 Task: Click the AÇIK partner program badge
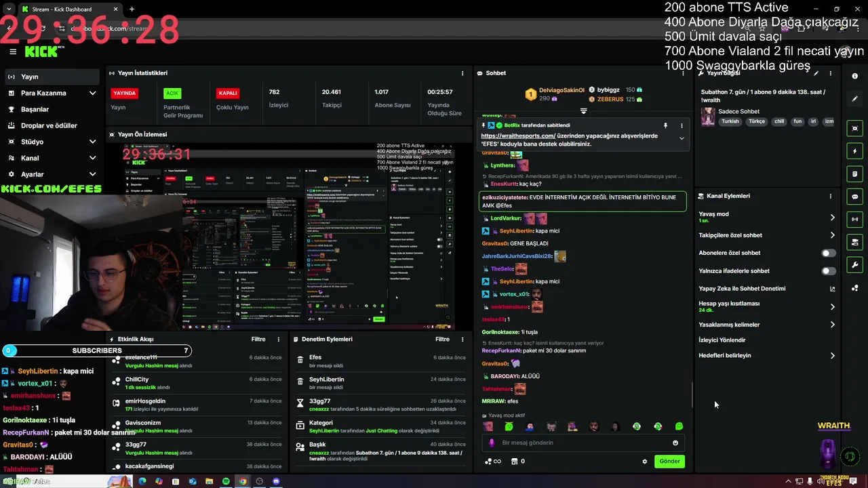coord(172,93)
